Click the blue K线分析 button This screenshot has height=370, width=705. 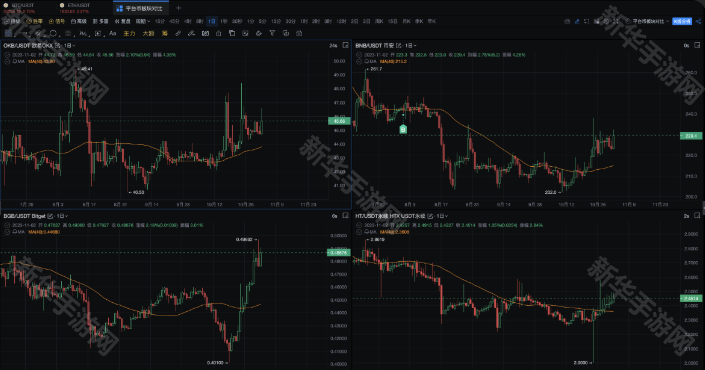coord(682,21)
